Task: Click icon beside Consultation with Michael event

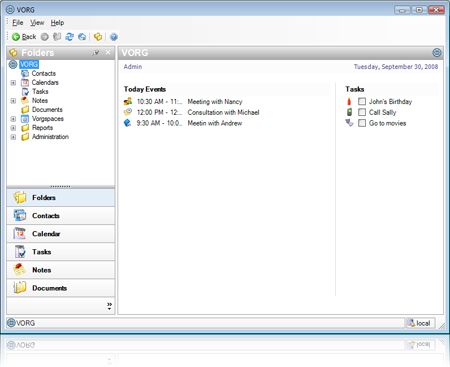Action: [x=128, y=112]
